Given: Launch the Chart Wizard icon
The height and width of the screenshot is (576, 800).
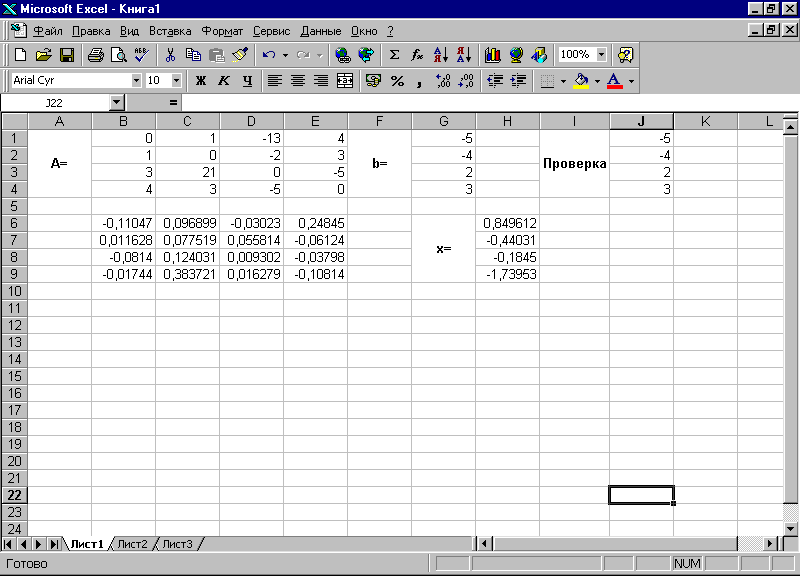Looking at the screenshot, I should tap(492, 55).
